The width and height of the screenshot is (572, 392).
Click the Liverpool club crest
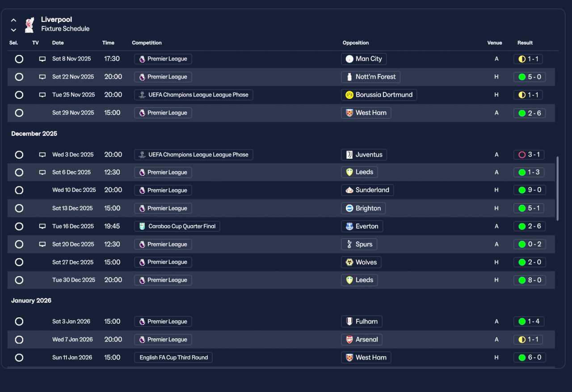[29, 25]
